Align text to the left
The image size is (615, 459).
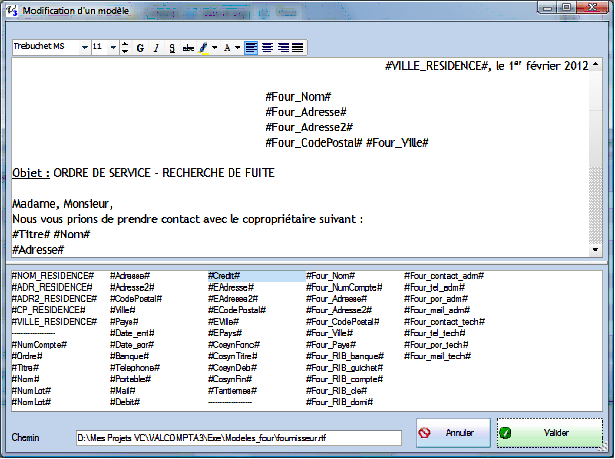pos(251,47)
